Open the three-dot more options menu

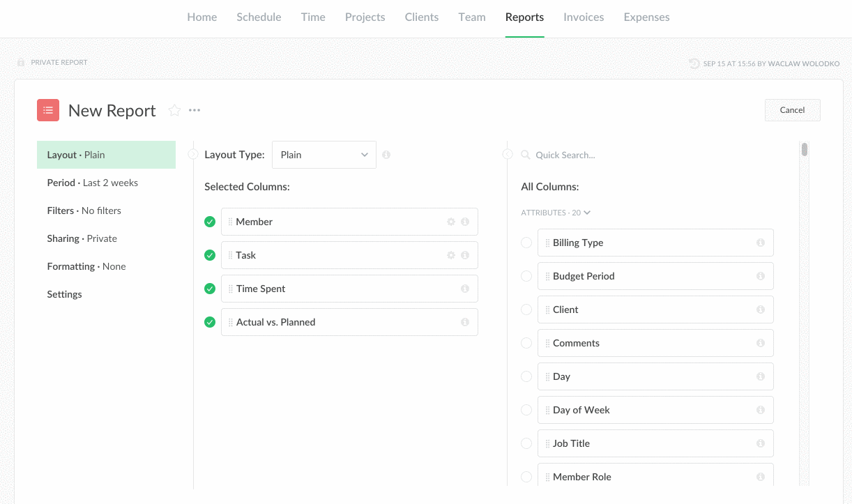click(x=195, y=111)
